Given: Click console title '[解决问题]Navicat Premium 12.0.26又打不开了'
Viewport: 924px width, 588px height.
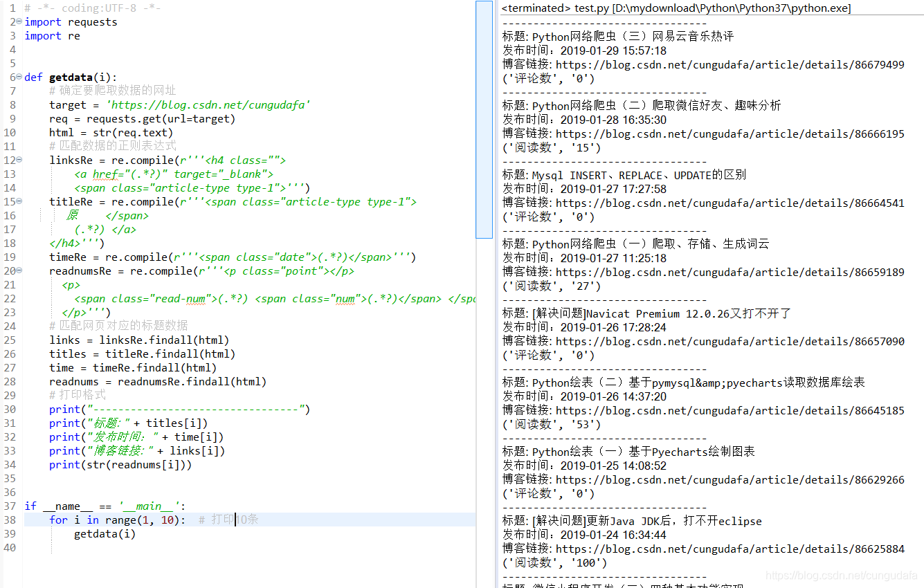Looking at the screenshot, I should [661, 313].
